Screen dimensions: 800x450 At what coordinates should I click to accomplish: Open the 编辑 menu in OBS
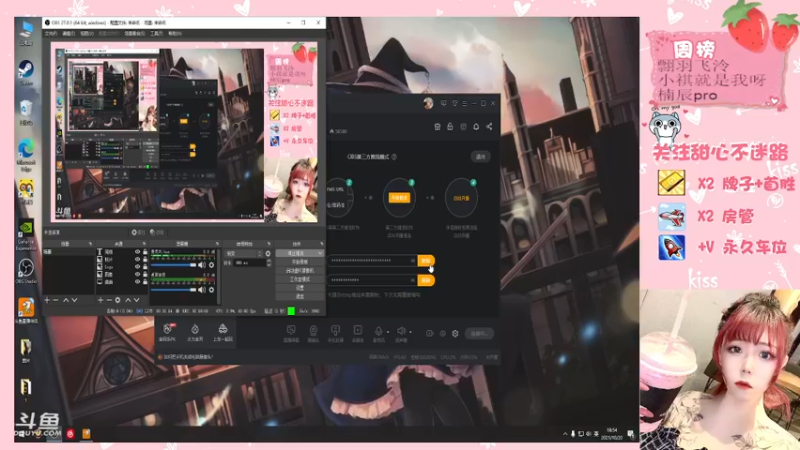point(68,34)
